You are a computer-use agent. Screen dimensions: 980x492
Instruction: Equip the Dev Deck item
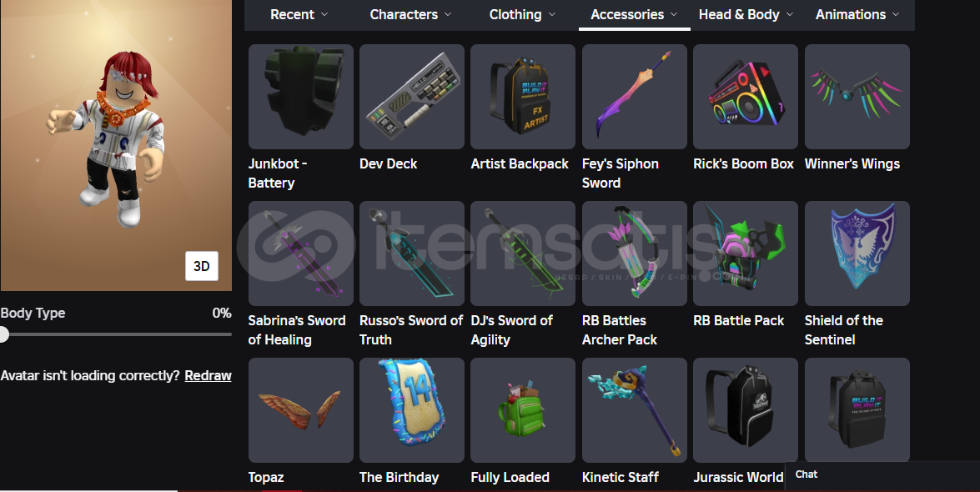(x=412, y=96)
